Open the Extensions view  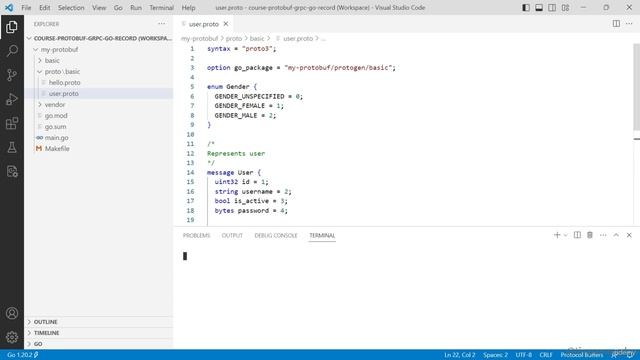(12, 123)
